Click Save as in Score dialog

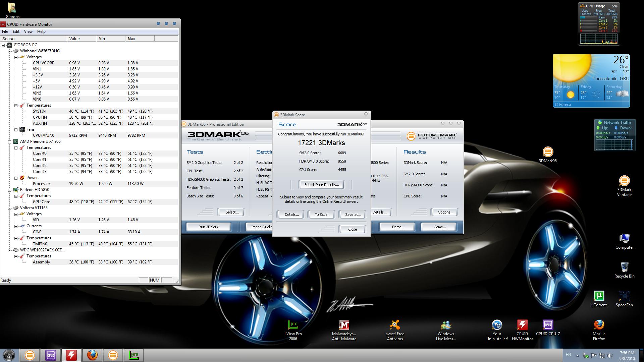tap(353, 215)
